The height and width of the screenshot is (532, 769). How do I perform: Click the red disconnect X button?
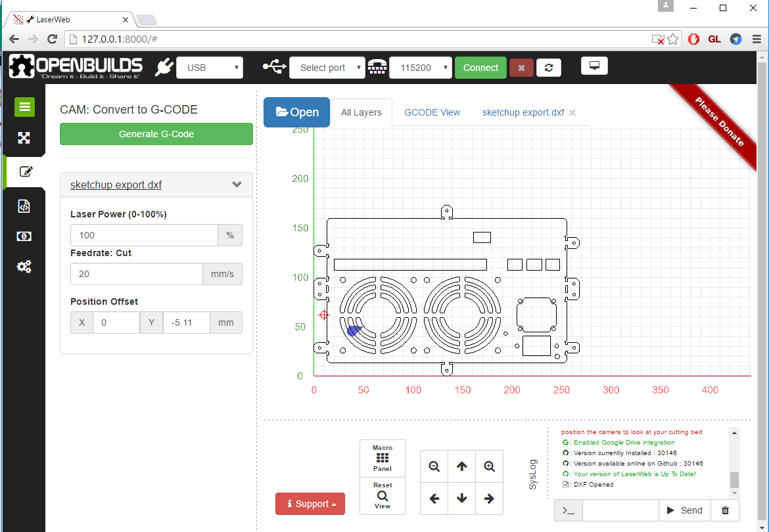521,68
